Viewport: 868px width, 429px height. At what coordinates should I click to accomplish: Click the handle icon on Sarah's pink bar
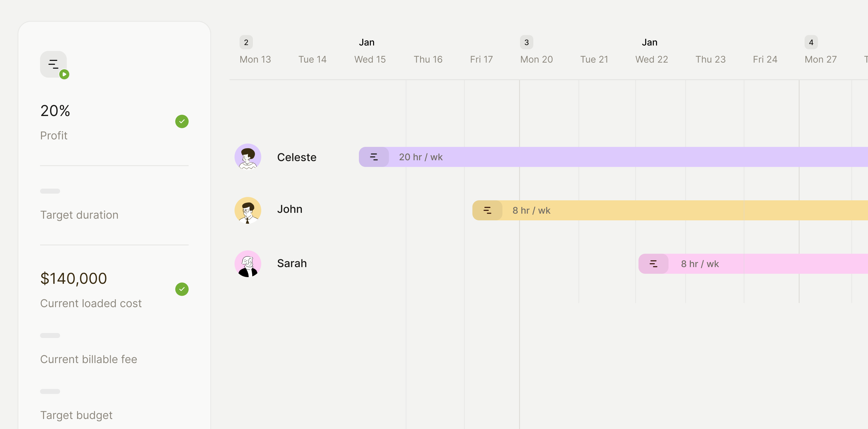pos(653,263)
